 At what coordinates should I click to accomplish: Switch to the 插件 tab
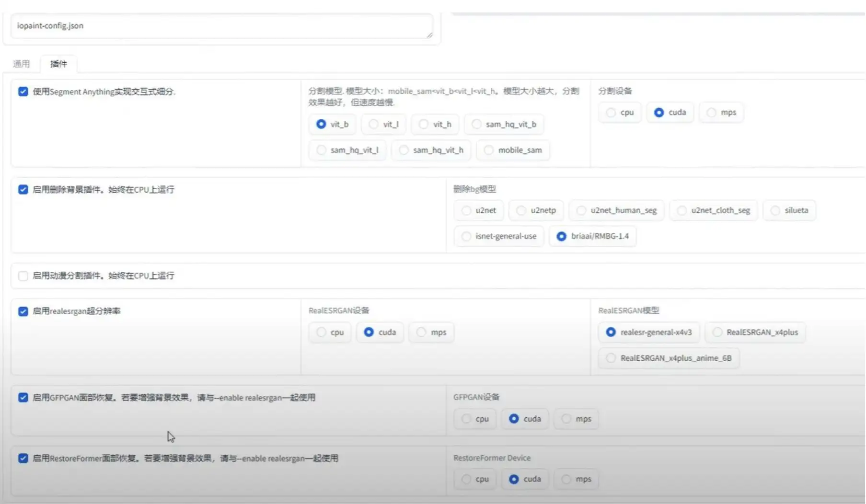pyautogui.click(x=58, y=64)
